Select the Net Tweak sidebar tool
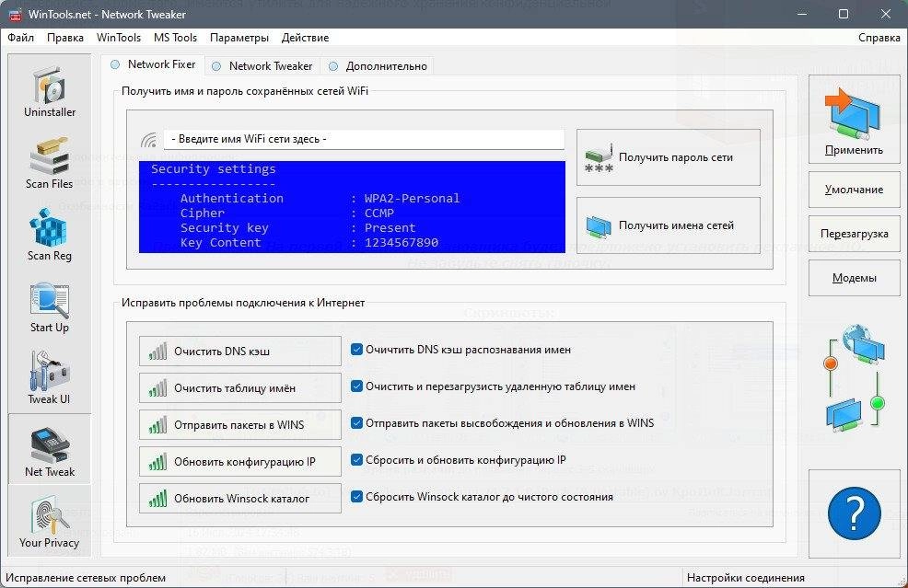Screen dimensions: 908x588 pyautogui.click(x=49, y=450)
